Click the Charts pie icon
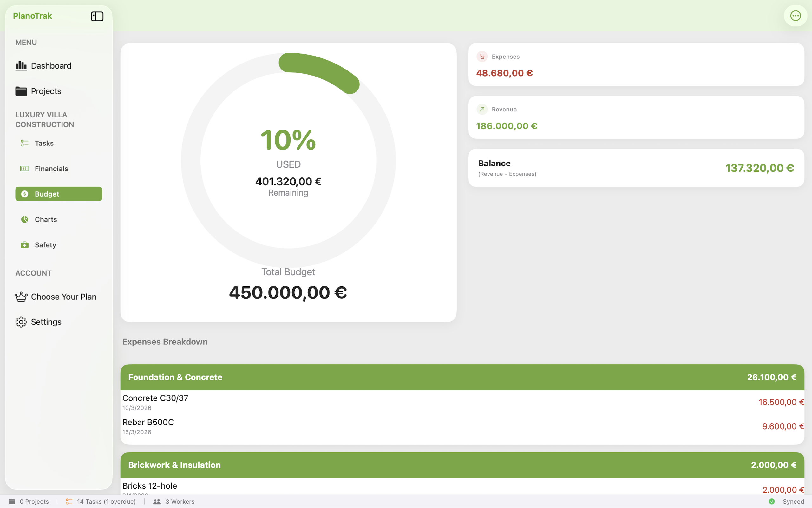 [24, 219]
